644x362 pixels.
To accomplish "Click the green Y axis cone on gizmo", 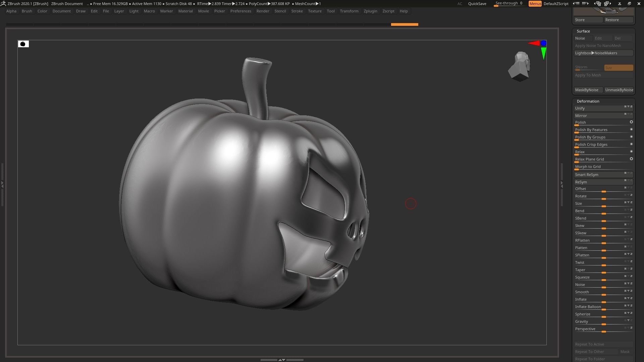I will coord(543,53).
